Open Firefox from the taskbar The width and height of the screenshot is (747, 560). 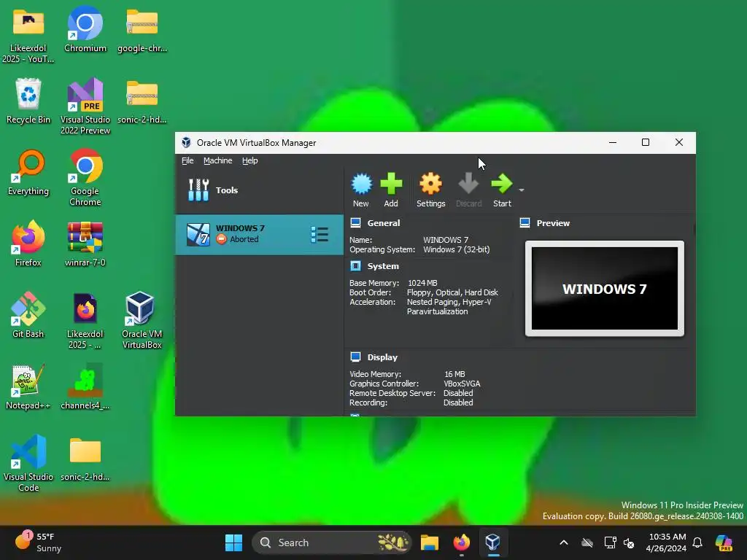click(x=461, y=542)
